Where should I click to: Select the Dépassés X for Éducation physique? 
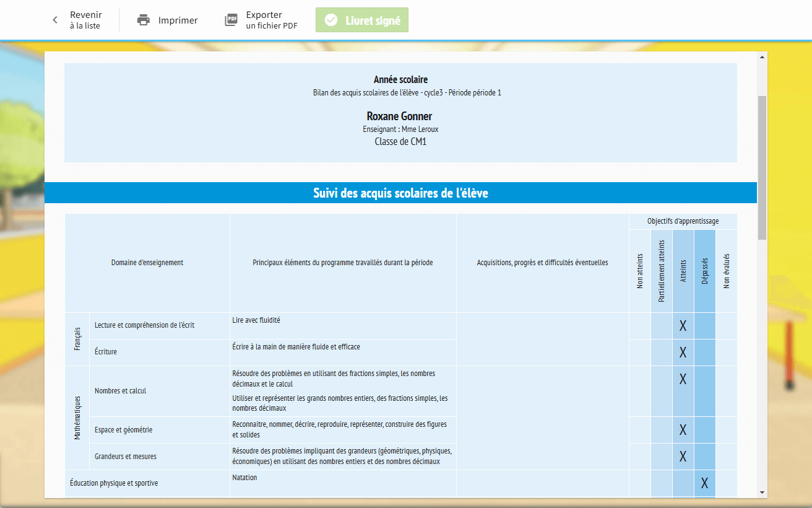704,483
